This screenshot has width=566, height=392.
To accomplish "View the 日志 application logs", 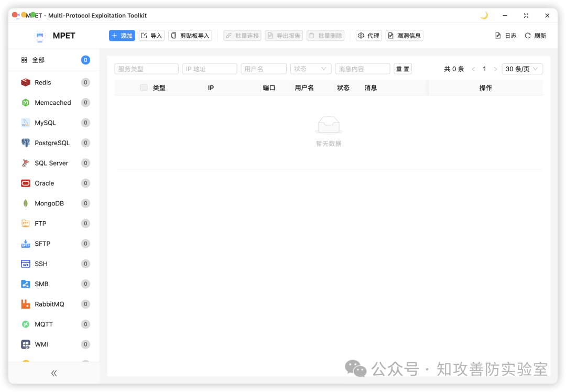I will 505,35.
